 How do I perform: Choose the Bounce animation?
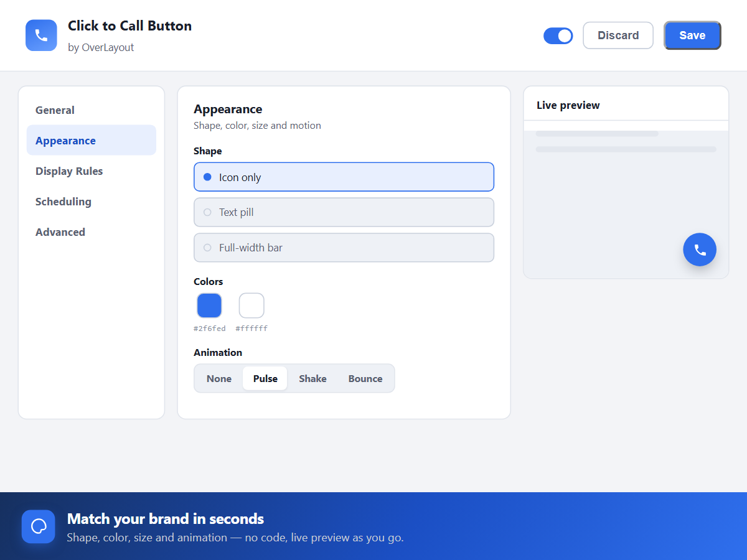(365, 378)
